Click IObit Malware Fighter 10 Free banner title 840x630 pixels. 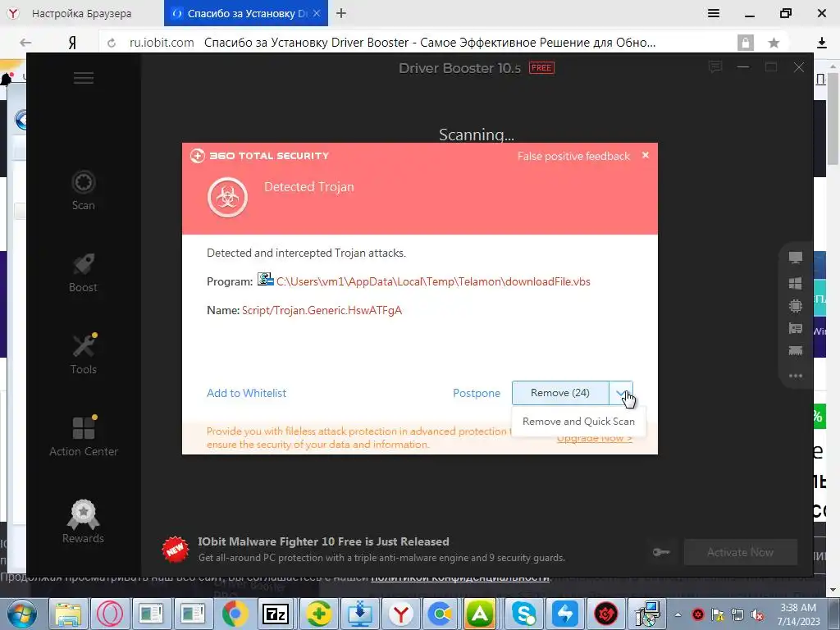coord(323,541)
